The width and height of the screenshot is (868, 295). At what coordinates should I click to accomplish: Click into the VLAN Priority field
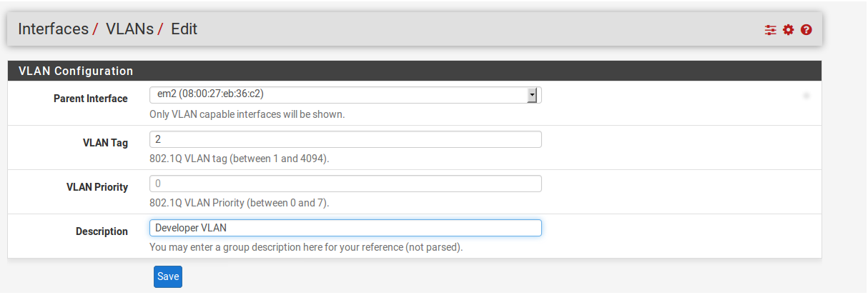(x=345, y=184)
